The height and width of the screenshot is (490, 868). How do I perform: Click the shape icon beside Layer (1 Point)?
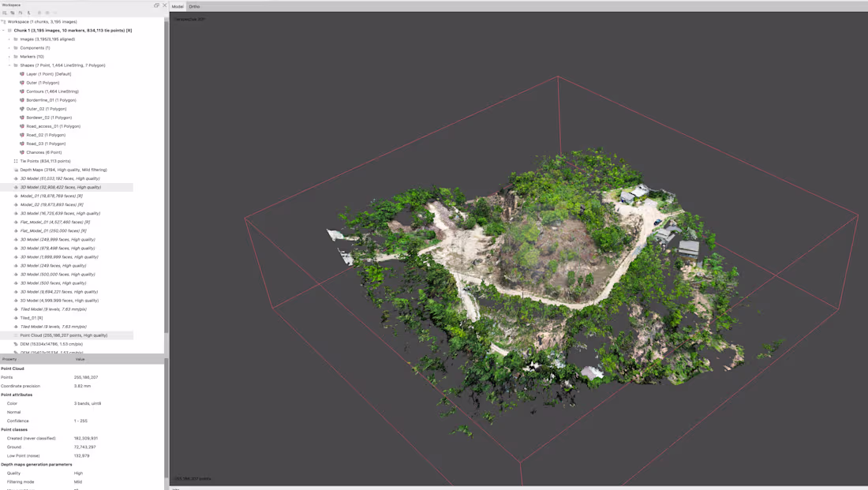(21, 74)
